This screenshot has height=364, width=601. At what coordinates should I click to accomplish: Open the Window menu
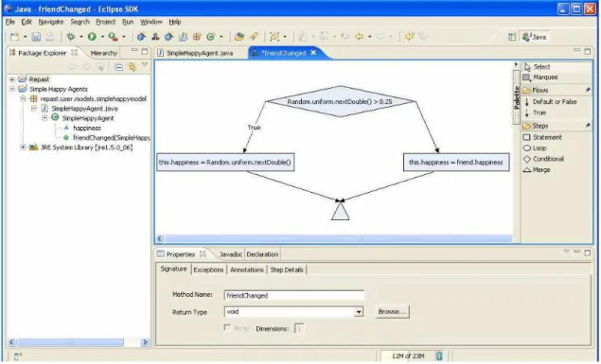coord(151,22)
